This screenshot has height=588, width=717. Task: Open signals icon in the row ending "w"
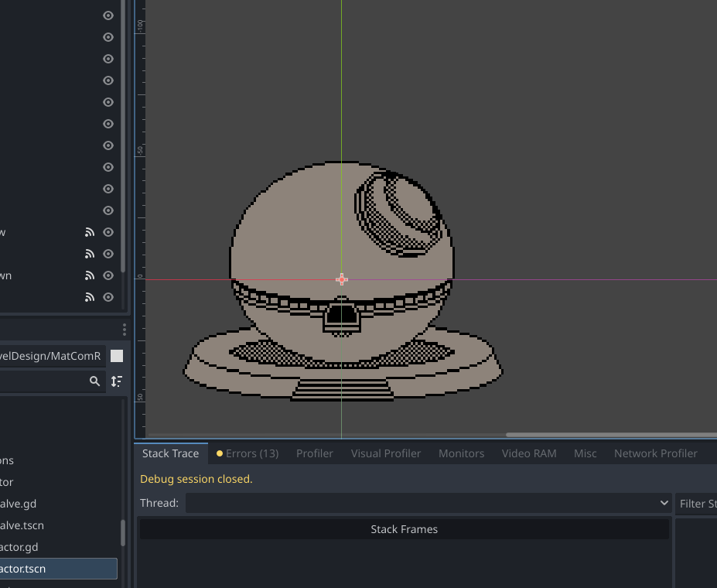[90, 232]
